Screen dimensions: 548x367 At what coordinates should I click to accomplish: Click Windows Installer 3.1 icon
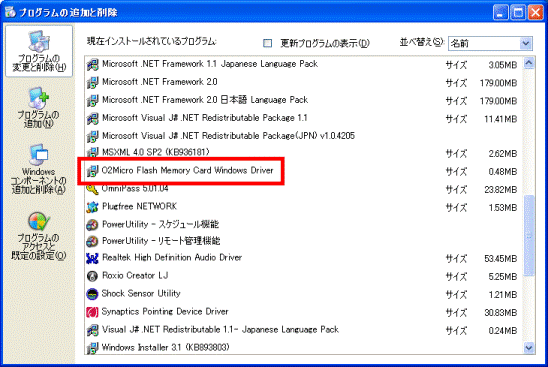[x=92, y=348]
